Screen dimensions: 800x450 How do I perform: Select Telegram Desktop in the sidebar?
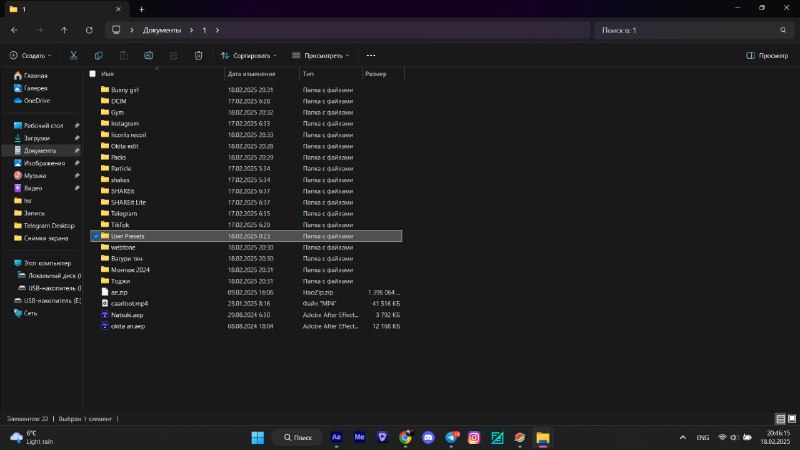(x=49, y=225)
